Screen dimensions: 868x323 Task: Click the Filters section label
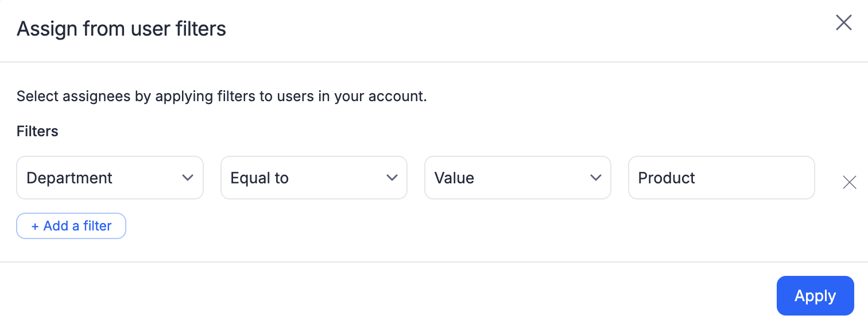point(37,131)
